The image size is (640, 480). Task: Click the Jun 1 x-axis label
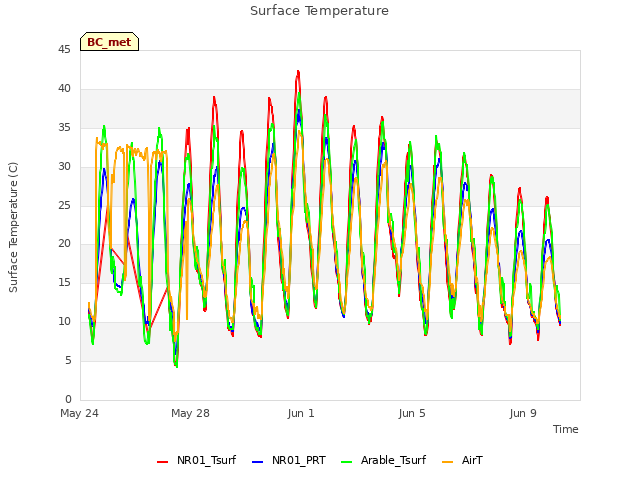(301, 413)
